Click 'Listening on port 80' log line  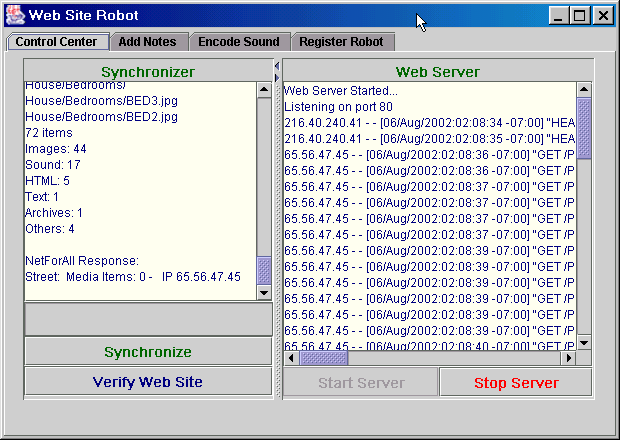pos(338,107)
